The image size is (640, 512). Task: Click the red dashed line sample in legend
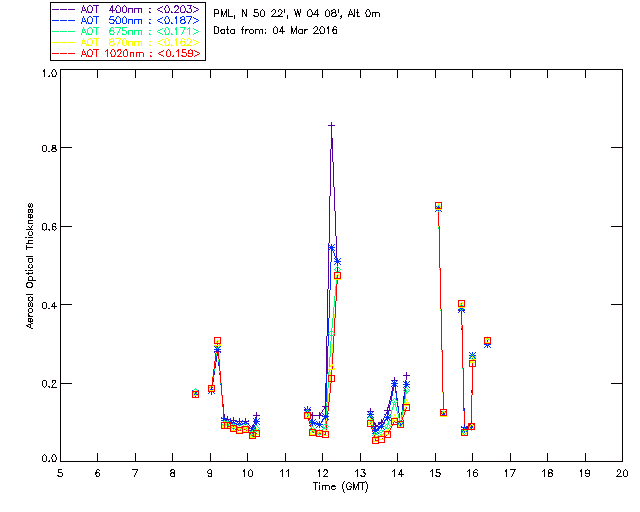pyautogui.click(x=64, y=53)
